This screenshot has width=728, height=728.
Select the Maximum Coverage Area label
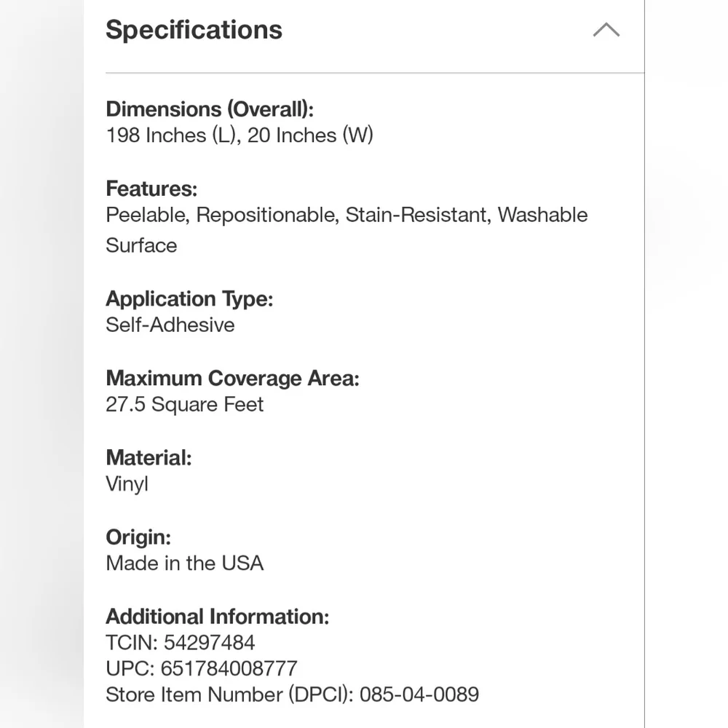[x=233, y=378]
